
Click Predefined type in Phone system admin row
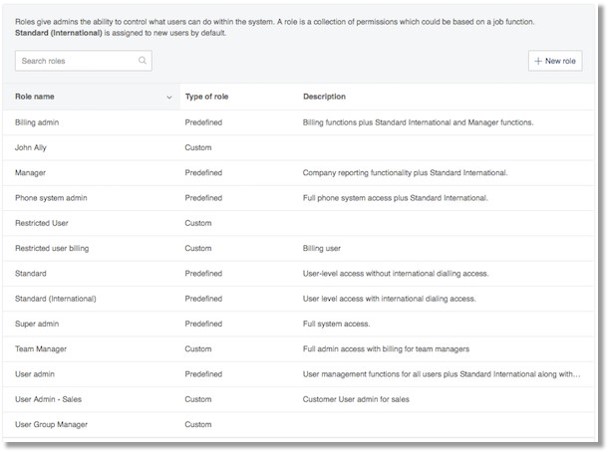click(x=204, y=198)
